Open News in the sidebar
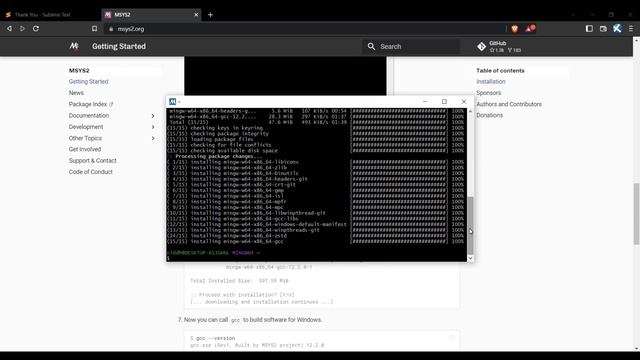 pyautogui.click(x=76, y=93)
